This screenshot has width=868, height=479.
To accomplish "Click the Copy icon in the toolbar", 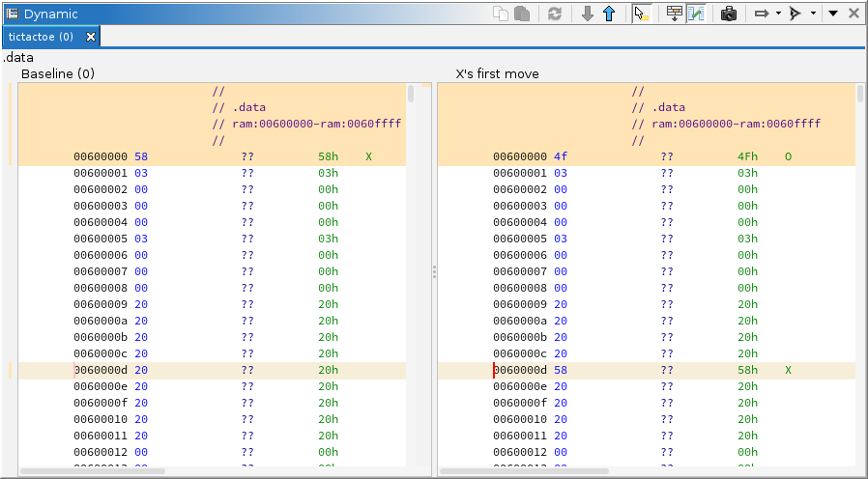I will coord(501,14).
